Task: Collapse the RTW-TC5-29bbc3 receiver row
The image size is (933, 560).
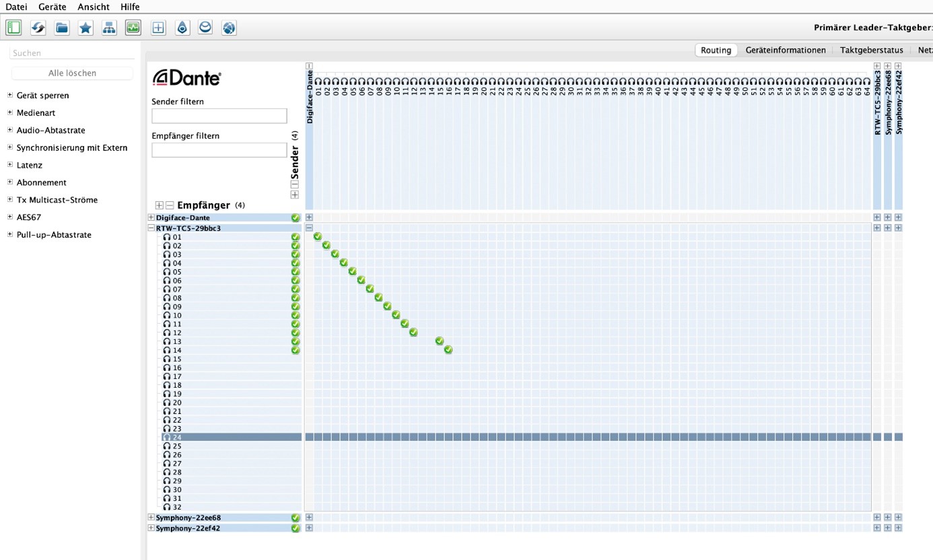Action: [151, 228]
